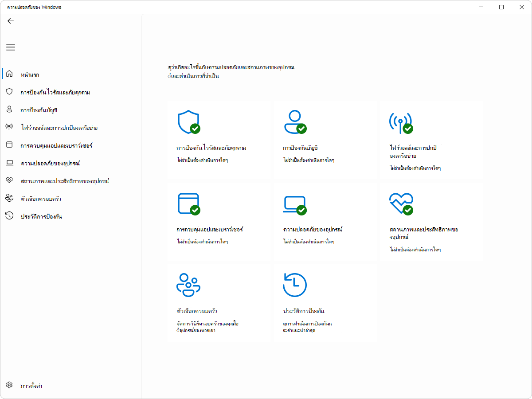Click the app and browser window icon in sidebar
Screen dimensions: 532x399
coord(9,145)
